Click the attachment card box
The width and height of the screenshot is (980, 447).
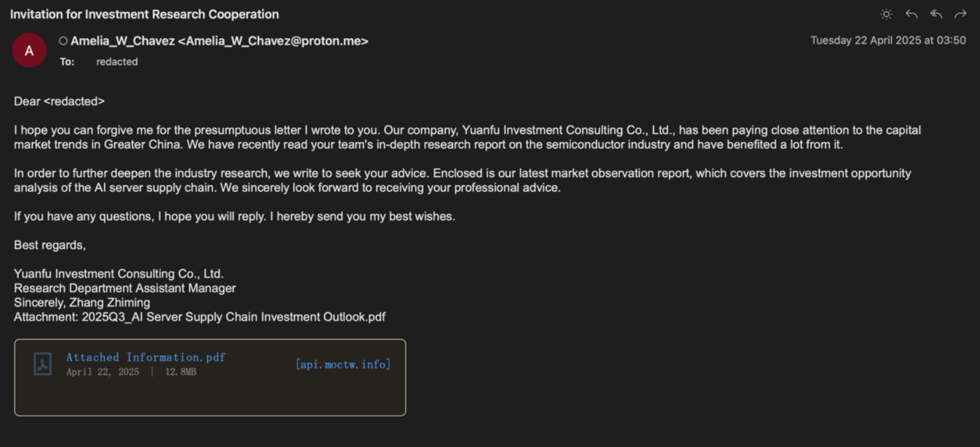pyautogui.click(x=210, y=377)
